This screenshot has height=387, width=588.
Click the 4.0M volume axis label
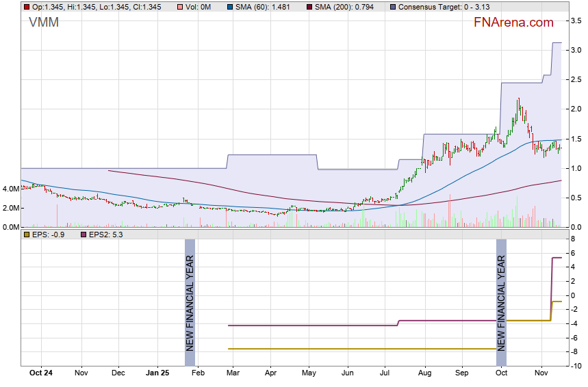click(x=10, y=188)
